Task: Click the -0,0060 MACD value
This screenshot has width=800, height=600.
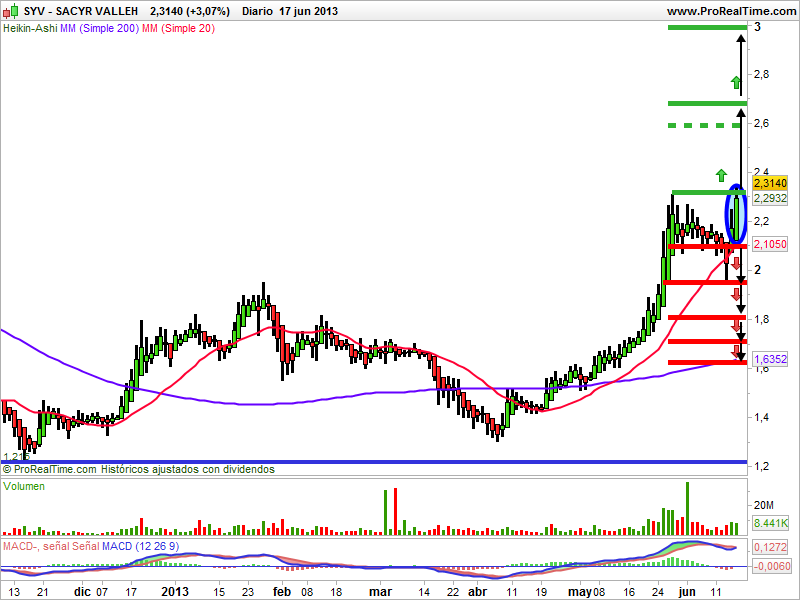Action: point(772,566)
